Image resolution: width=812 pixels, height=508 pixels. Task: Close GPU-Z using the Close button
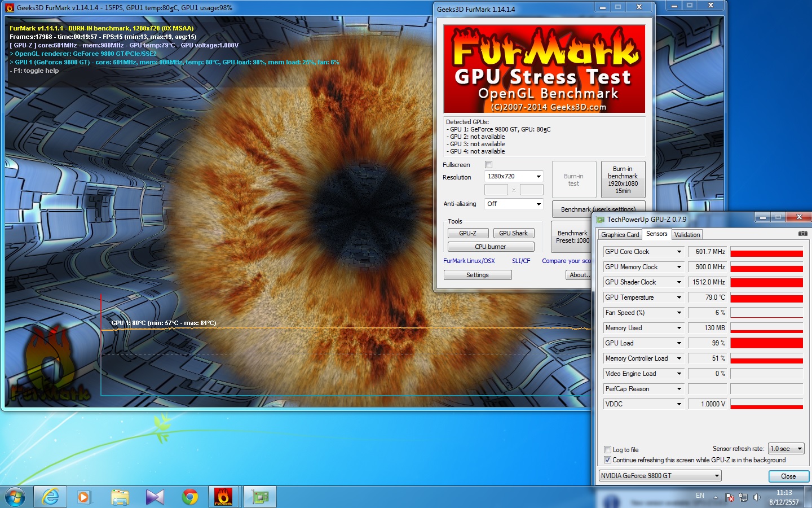click(788, 476)
